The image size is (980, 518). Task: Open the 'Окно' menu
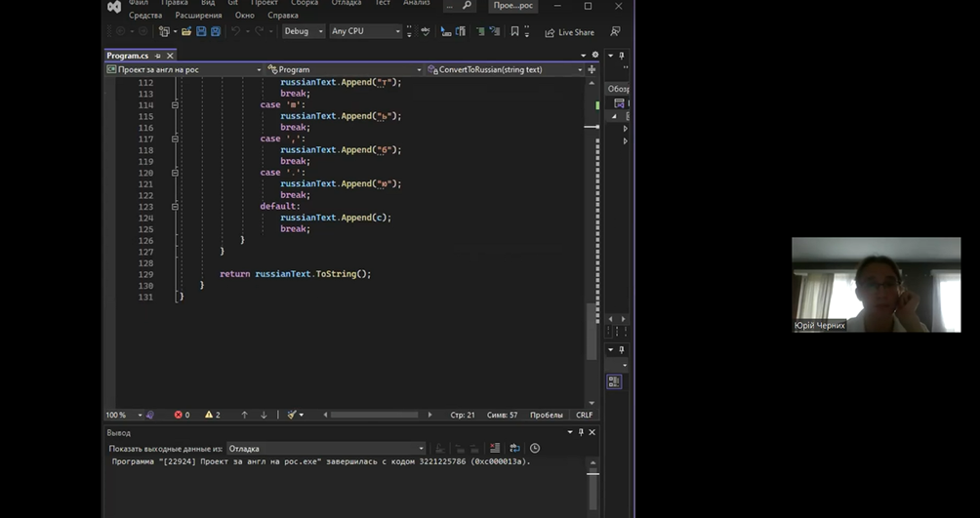244,15
